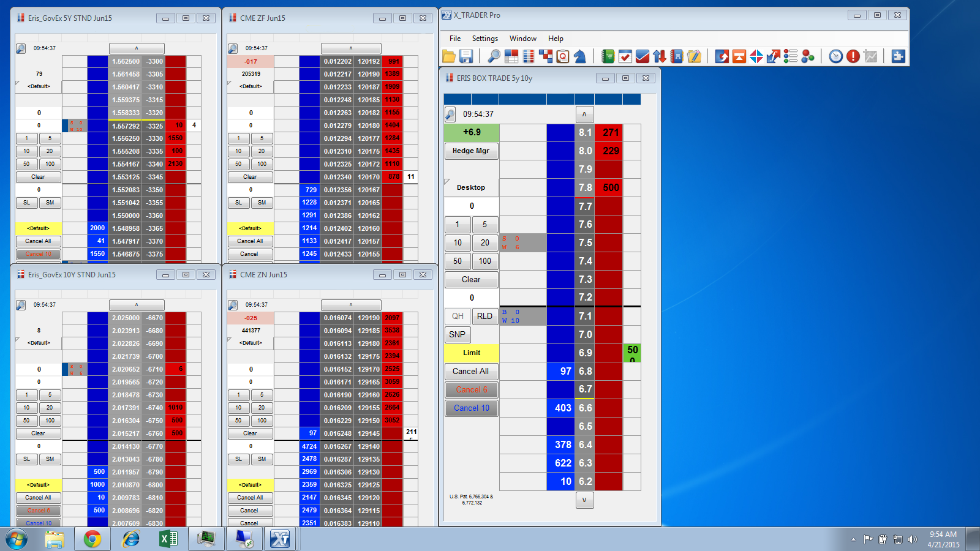Open Position window up-down arrows icon
The width and height of the screenshot is (980, 551).
coord(660,56)
